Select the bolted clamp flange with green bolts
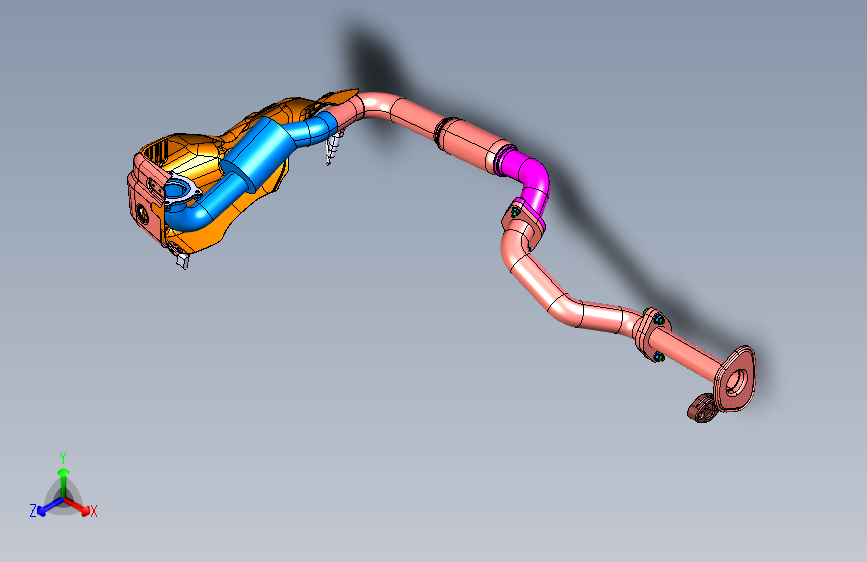Screen dimensions: 867x562 [x=651, y=335]
